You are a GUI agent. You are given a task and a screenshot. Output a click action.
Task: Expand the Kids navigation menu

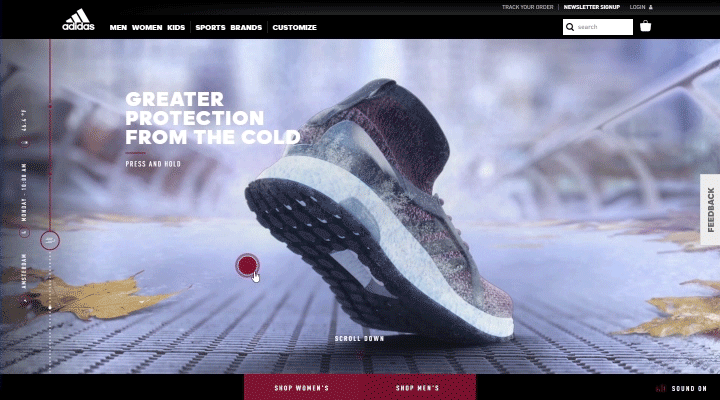[x=176, y=28]
